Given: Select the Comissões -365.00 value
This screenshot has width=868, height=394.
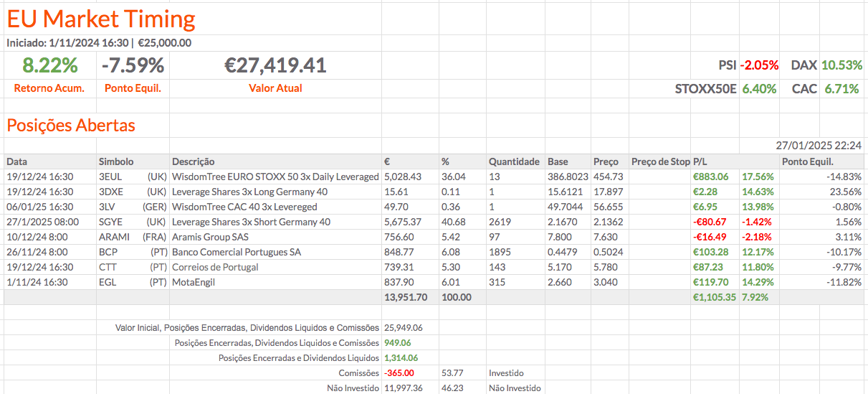Looking at the screenshot, I should (399, 373).
